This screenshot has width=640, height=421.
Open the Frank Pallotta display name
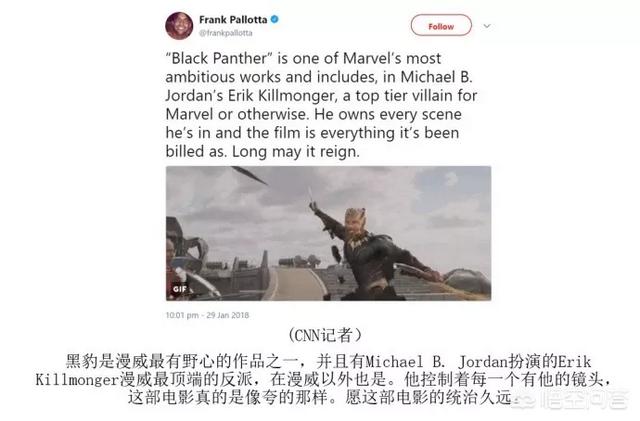point(233,19)
